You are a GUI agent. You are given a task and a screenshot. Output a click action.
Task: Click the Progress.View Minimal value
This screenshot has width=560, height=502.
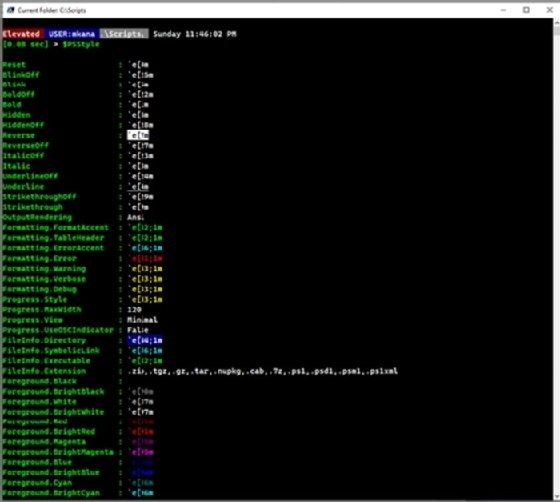click(x=142, y=320)
